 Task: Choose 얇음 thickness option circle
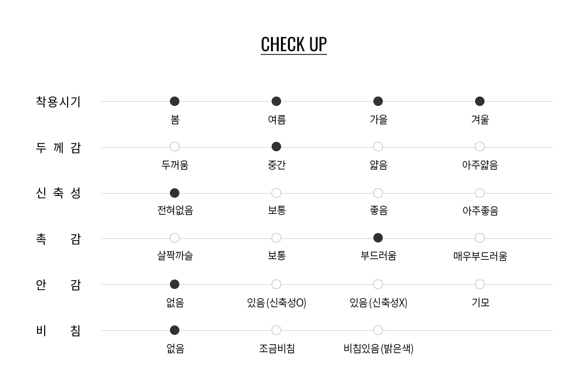[x=378, y=147]
